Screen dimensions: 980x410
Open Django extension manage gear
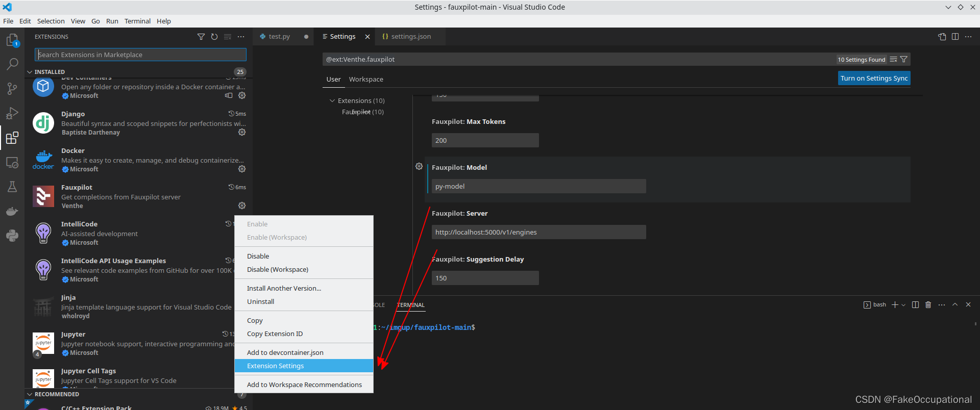pyautogui.click(x=242, y=132)
